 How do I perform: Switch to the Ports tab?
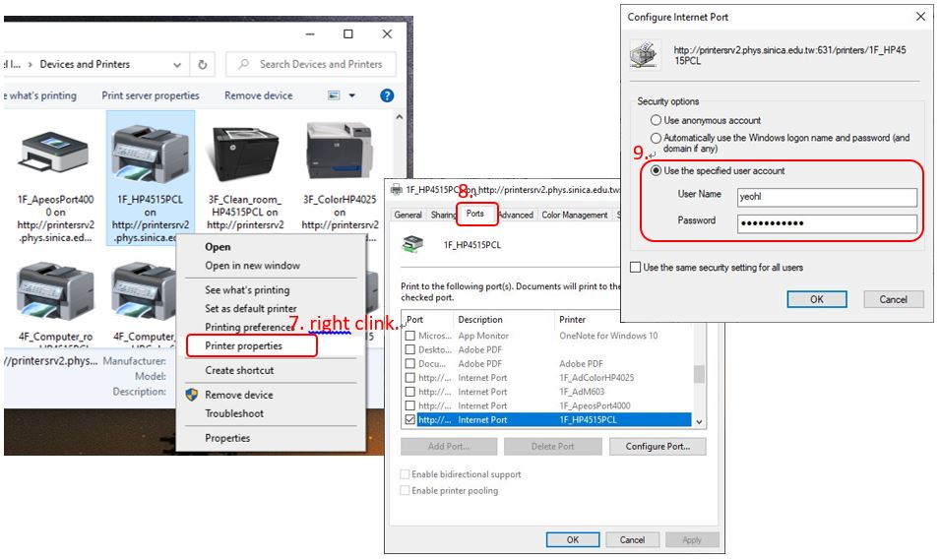point(475,214)
